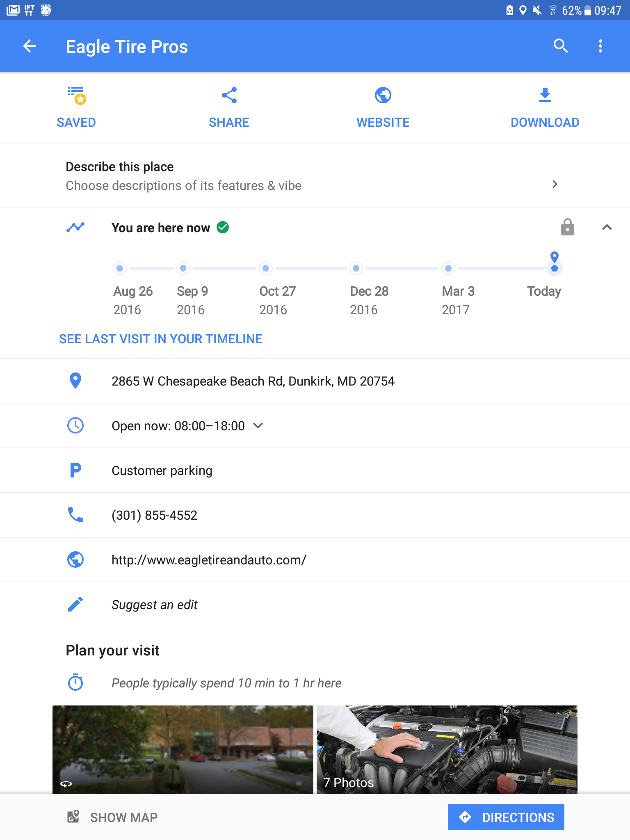Tap the address location pin icon
The height and width of the screenshot is (840, 630).
click(75, 381)
